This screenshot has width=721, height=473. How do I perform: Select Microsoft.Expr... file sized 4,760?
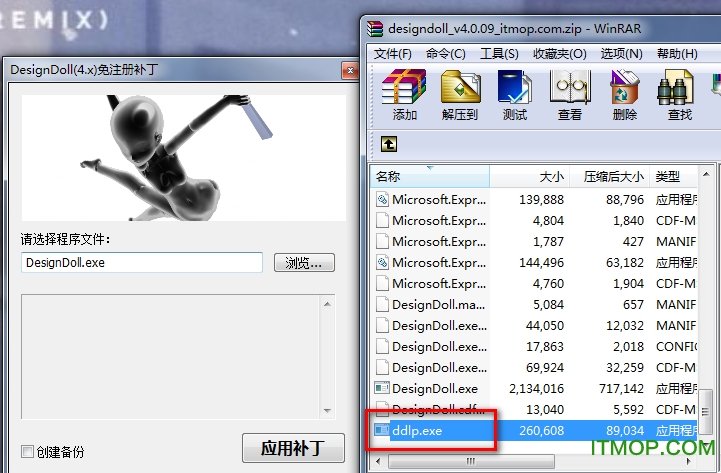534,284
